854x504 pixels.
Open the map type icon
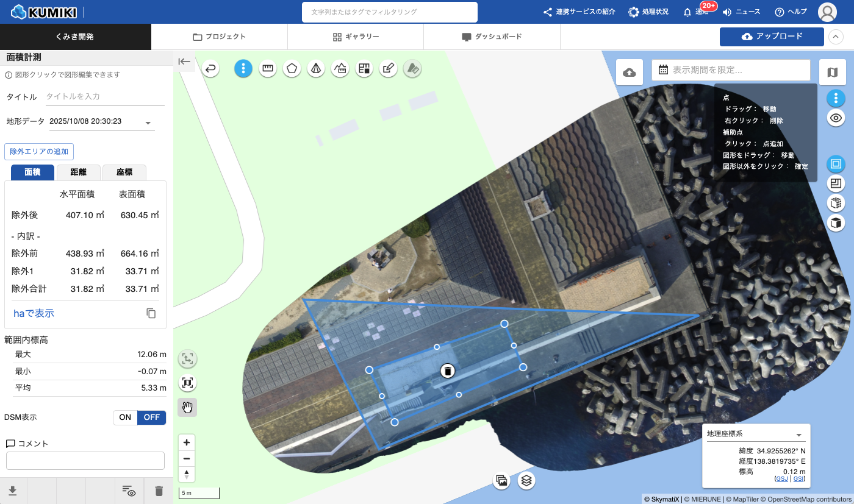pyautogui.click(x=832, y=73)
